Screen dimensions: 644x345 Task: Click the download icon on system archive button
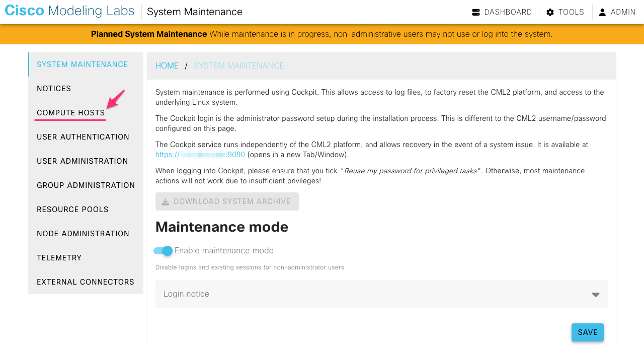(165, 201)
